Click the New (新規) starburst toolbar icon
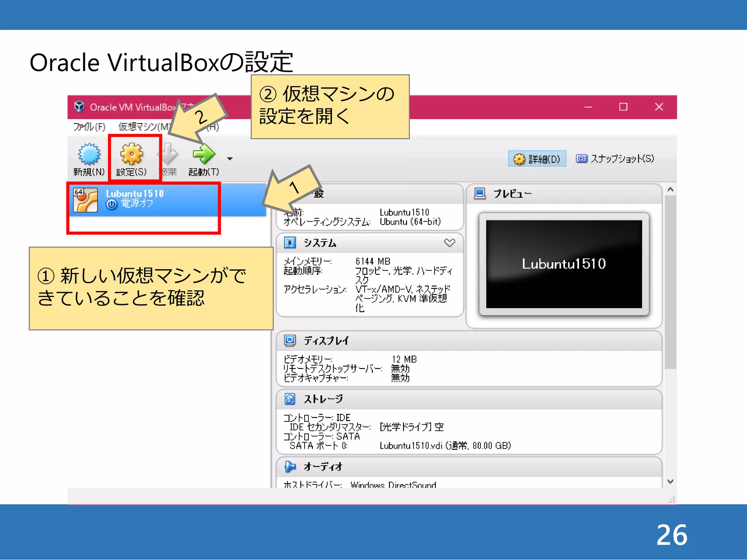Screen dimensions: 747x560 (89, 154)
